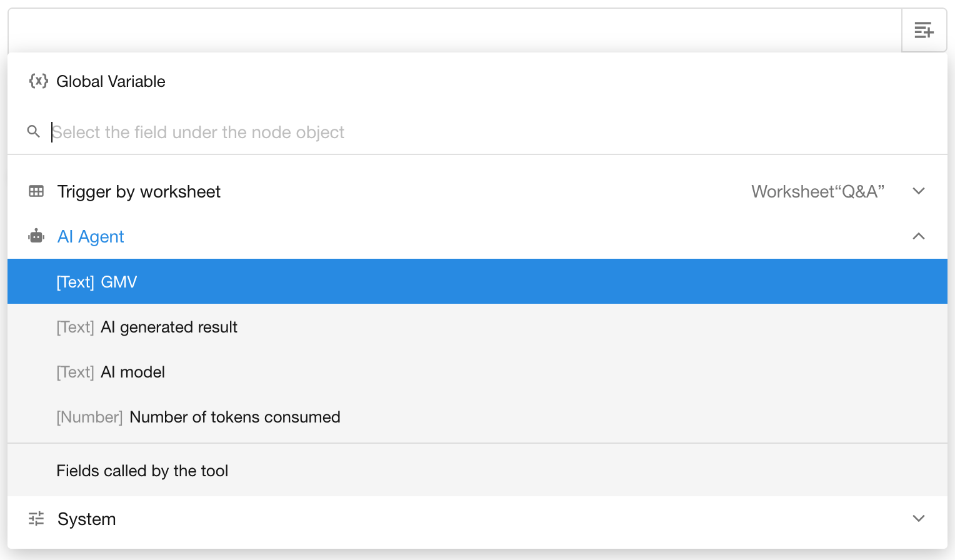Click the AI Agent node label
The width and height of the screenshot is (955, 560).
pos(91,237)
